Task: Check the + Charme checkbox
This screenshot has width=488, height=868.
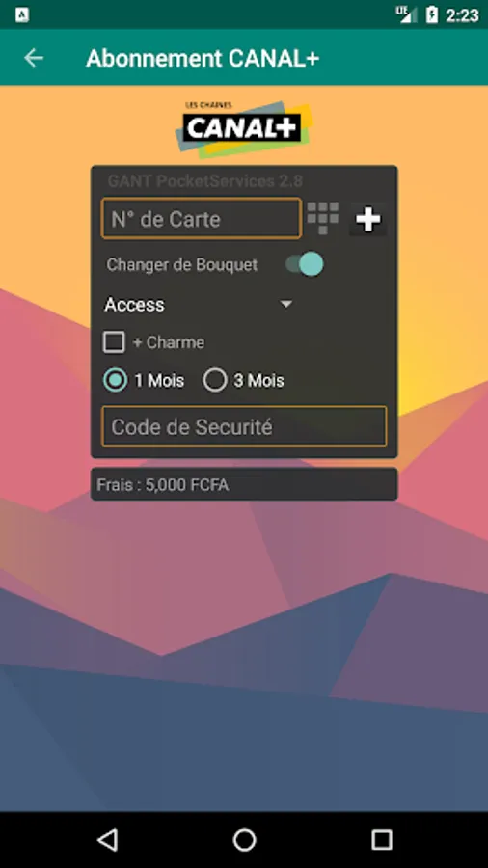Action: (x=114, y=342)
